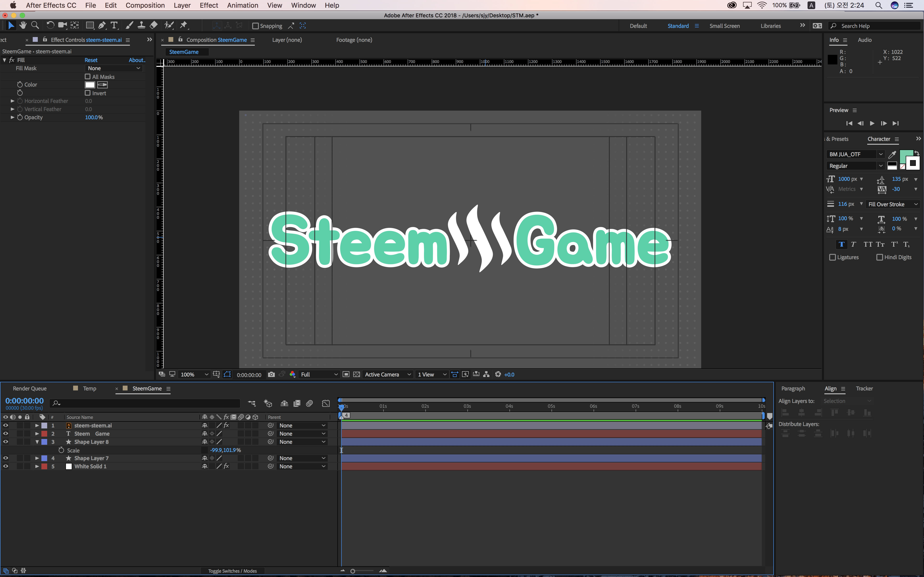Switch to the Render Queue tab
The image size is (924, 577).
click(x=29, y=389)
